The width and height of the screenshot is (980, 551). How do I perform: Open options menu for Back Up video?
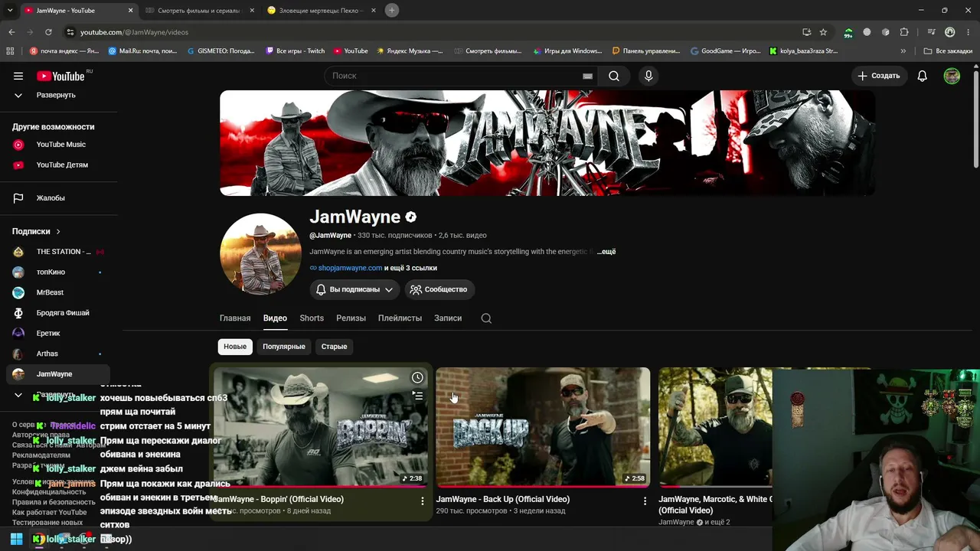645,501
